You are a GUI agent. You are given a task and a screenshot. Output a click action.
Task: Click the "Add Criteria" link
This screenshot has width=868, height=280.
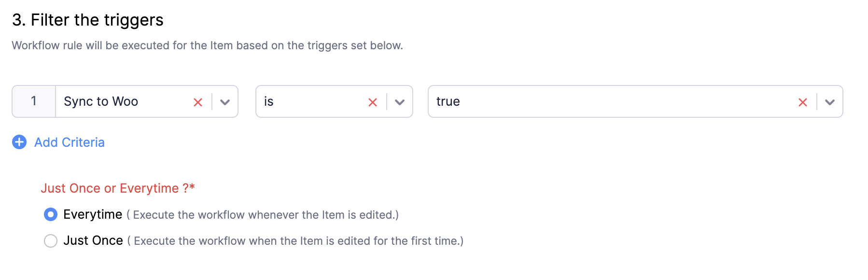click(x=70, y=142)
